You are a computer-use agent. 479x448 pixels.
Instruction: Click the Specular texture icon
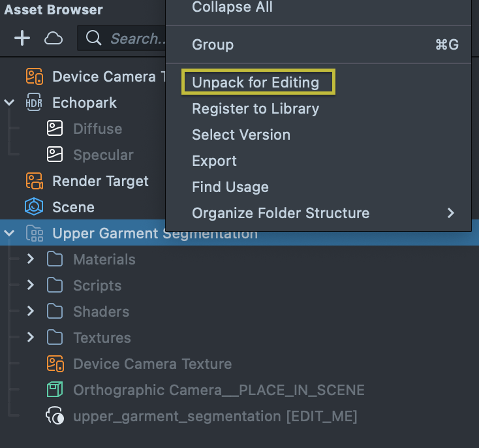coord(55,155)
